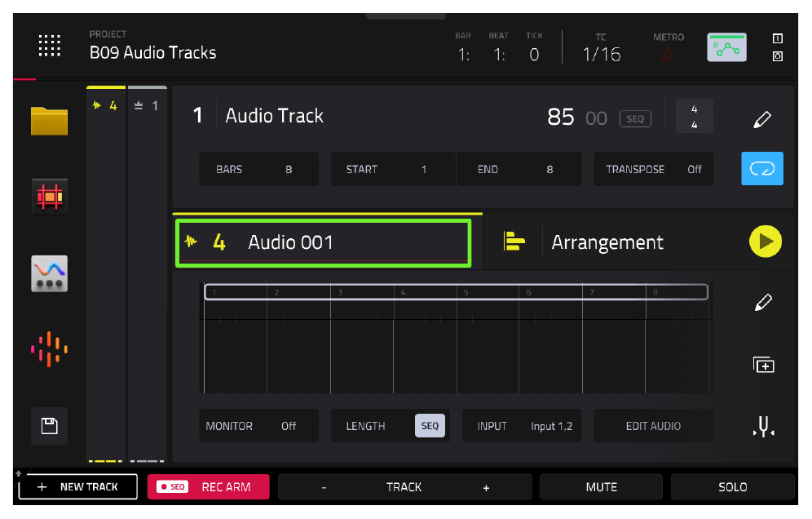Click the NEW TRACK button
Screen dimensions: 812x519
[x=78, y=487]
